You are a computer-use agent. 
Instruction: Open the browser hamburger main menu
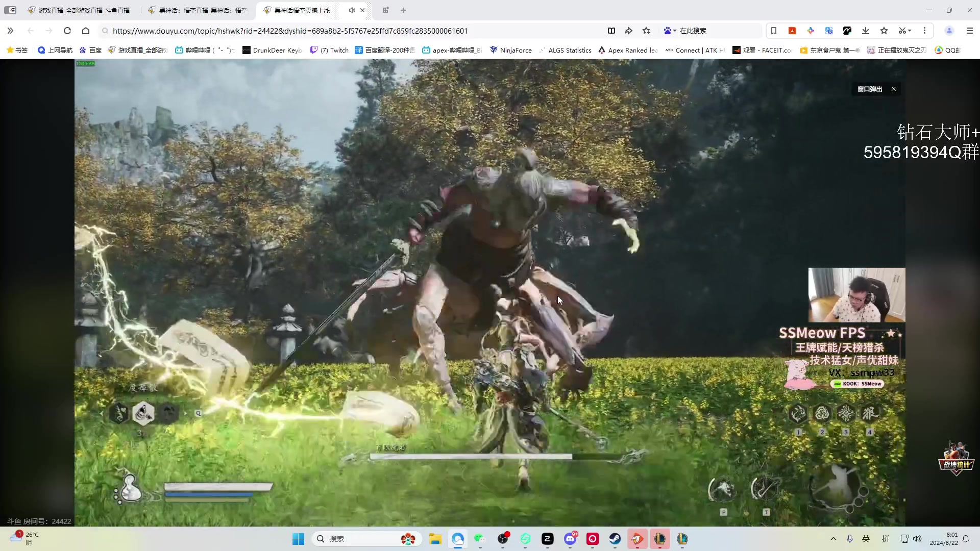[x=970, y=31]
